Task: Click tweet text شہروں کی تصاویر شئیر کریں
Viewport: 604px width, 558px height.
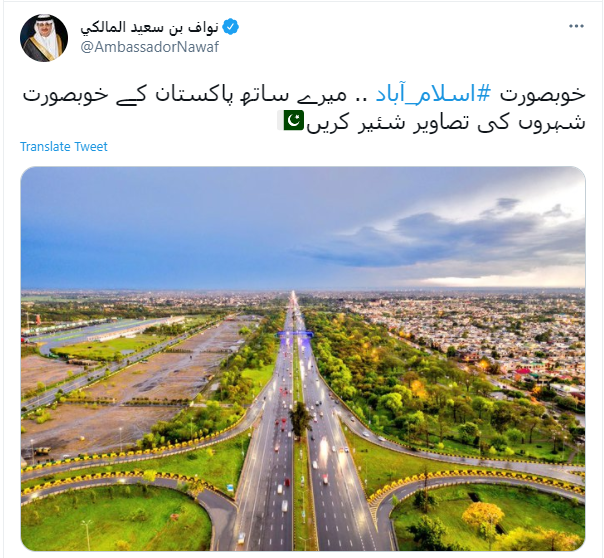Action: coord(445,122)
